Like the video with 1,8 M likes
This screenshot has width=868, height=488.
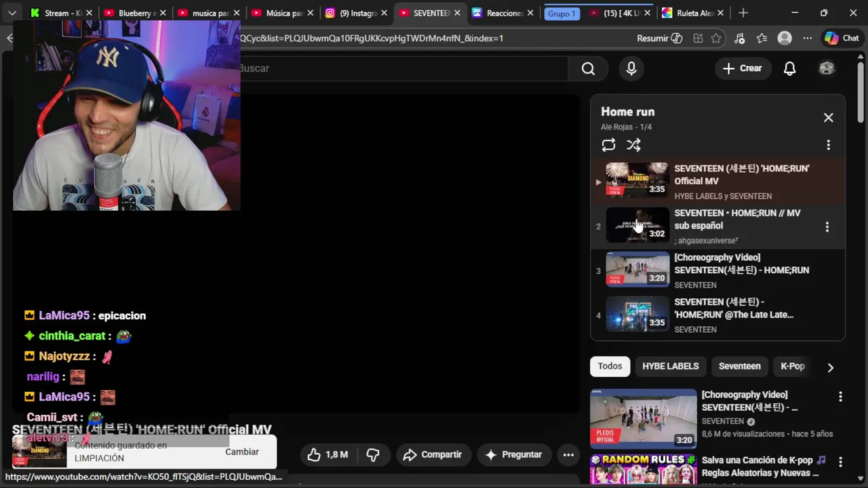(328, 455)
